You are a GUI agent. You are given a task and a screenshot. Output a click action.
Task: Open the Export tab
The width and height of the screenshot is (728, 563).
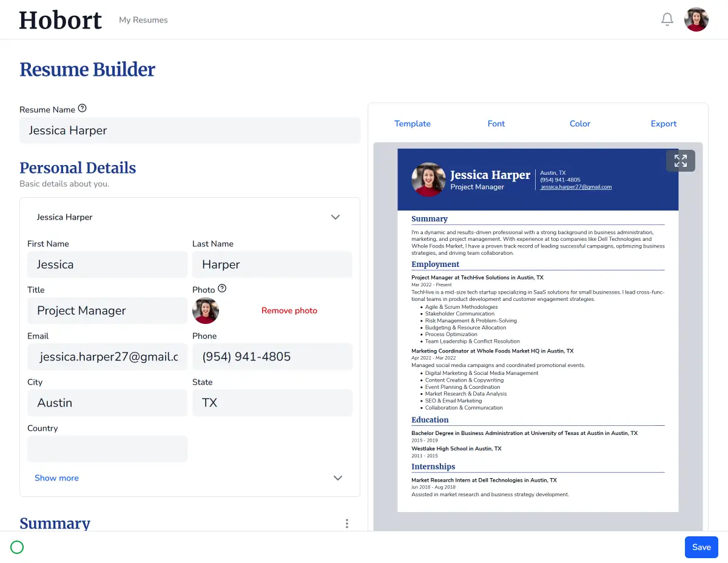coord(664,124)
